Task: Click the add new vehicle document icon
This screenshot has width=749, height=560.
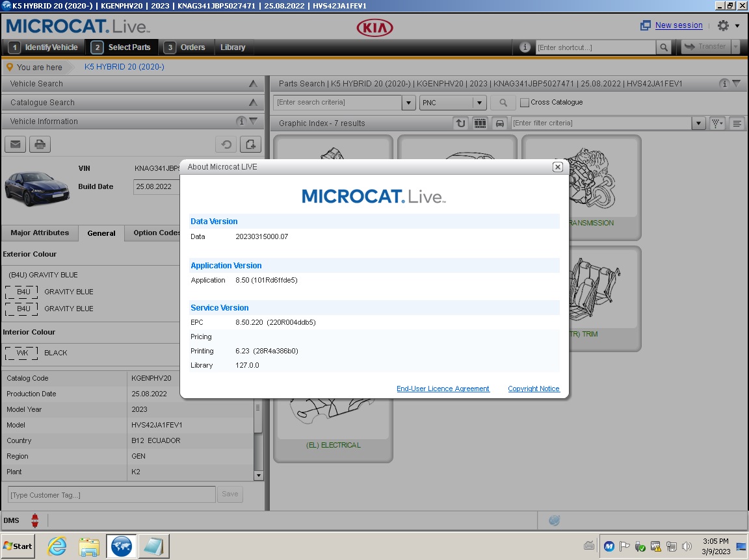Action: click(250, 144)
